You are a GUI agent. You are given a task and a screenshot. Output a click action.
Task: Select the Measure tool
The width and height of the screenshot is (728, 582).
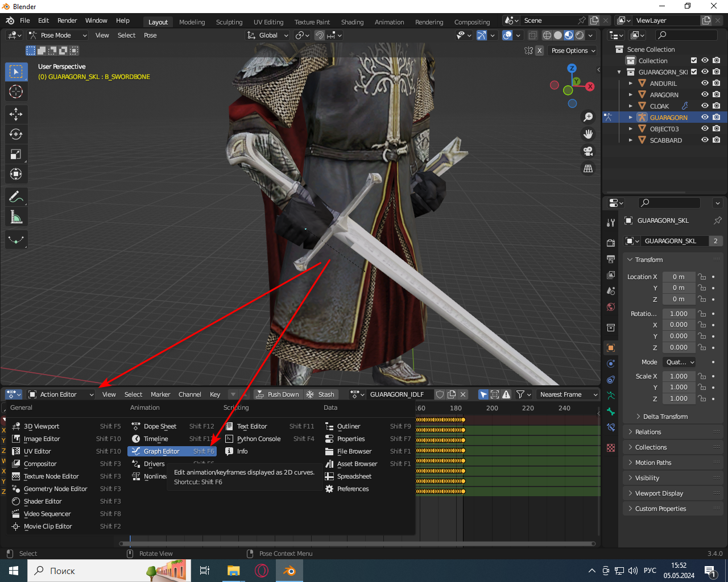tap(16, 217)
